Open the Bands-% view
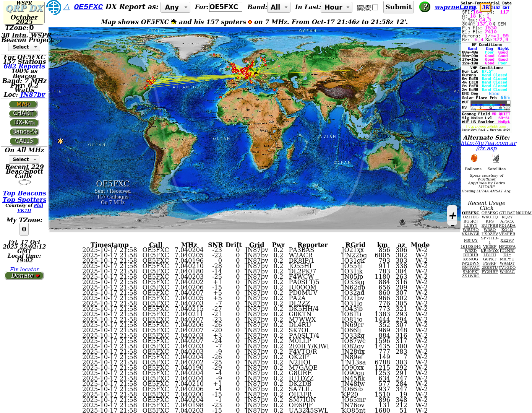The height and width of the screenshot is (413, 532). click(24, 132)
